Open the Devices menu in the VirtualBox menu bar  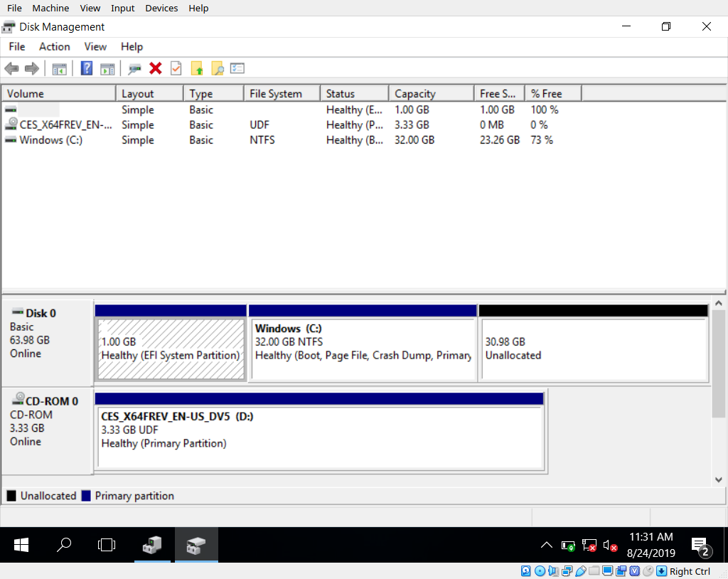click(161, 9)
